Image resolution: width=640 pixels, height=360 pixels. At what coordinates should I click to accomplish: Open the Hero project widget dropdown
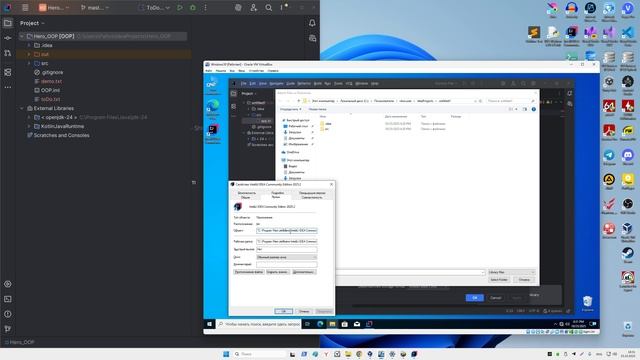(54, 7)
